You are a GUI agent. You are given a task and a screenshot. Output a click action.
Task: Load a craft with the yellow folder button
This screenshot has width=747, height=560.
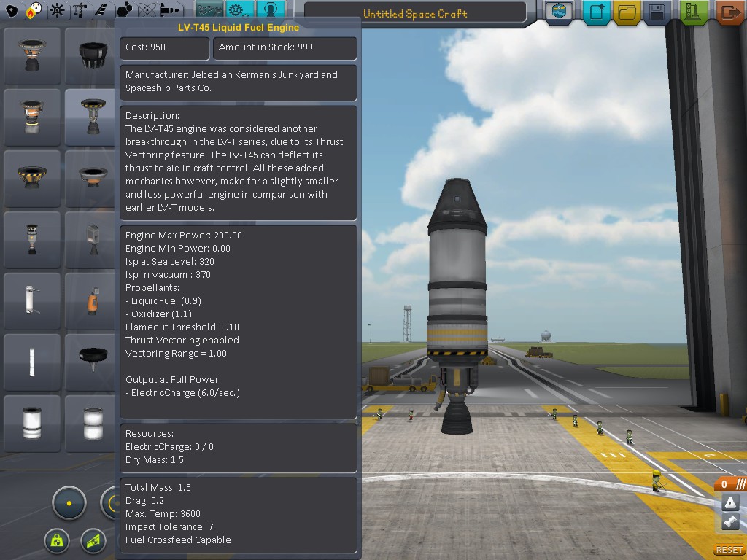click(627, 12)
